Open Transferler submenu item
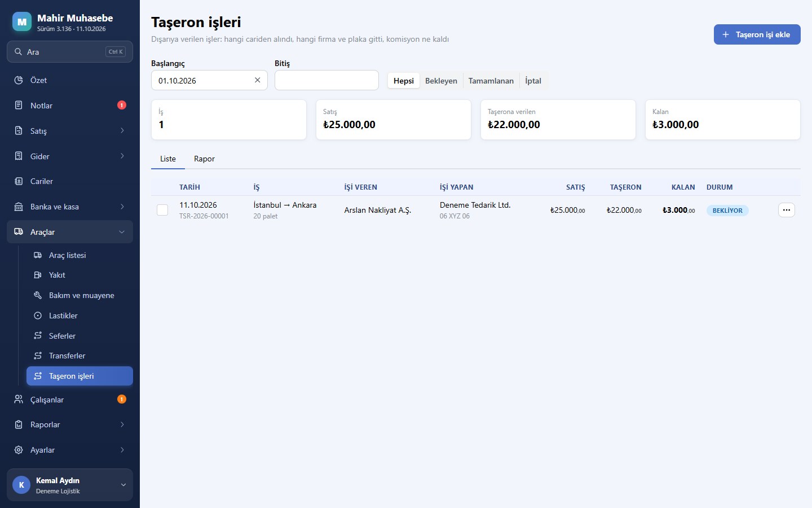Viewport: 812px width, 508px height. (80, 356)
